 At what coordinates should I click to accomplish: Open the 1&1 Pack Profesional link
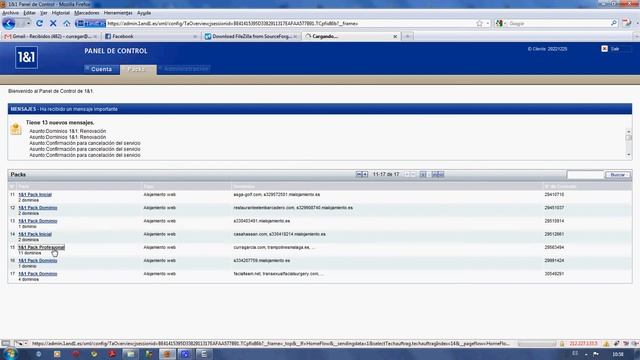[x=41, y=247]
